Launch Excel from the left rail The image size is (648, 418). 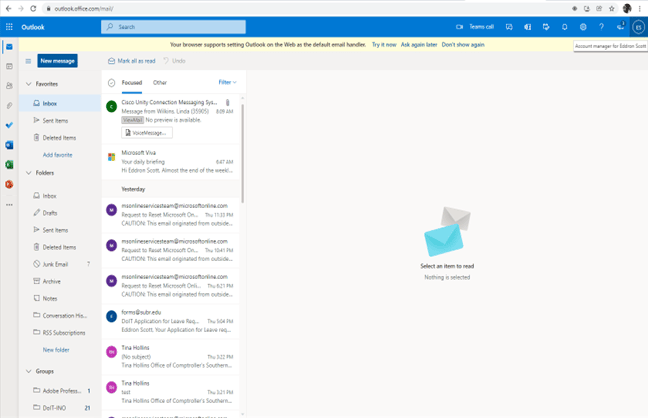9,165
